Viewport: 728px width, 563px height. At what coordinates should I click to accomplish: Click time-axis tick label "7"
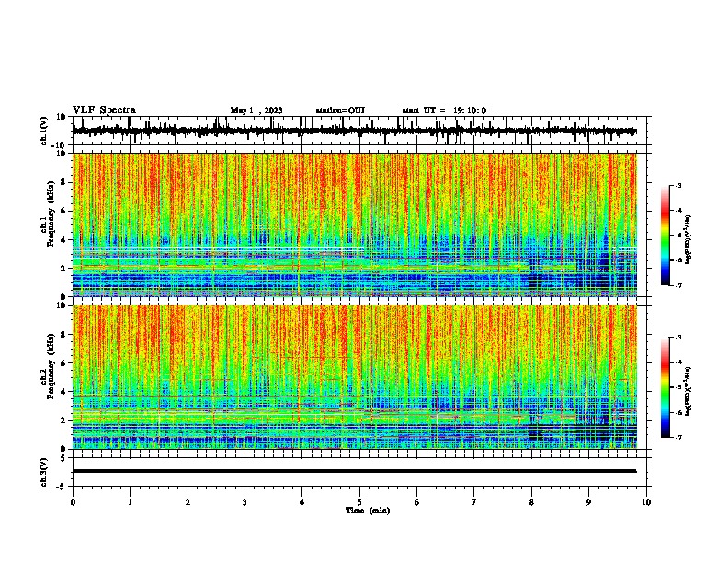[474, 502]
